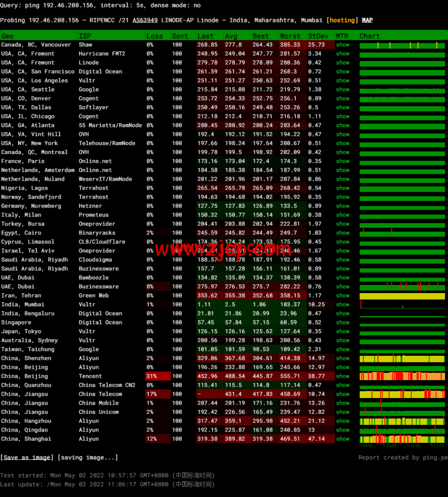The image size is (448, 497).
Task: Select the 'WeservIT/RamNode' ISP cell
Action: (x=106, y=179)
